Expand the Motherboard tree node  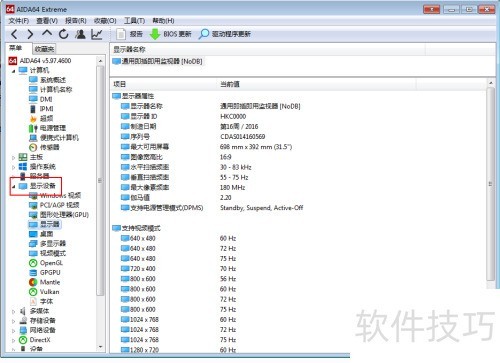click(x=13, y=157)
